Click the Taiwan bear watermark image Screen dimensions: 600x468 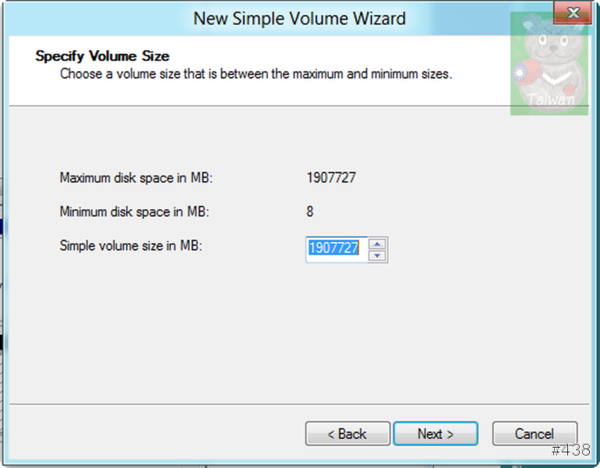(x=549, y=64)
